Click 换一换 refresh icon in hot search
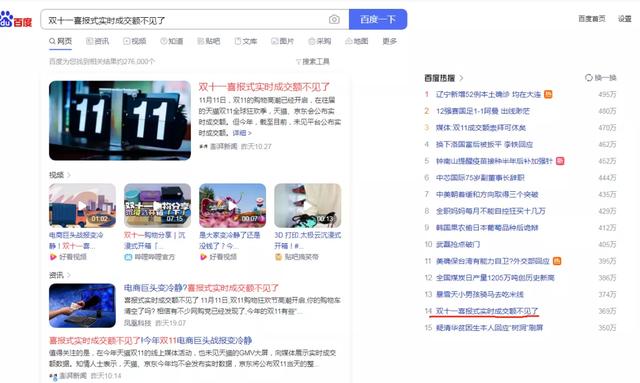This screenshot has height=383, width=640. tap(589, 78)
